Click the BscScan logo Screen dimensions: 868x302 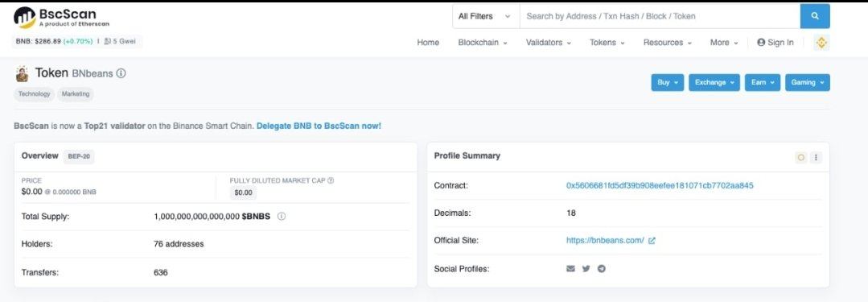61,17
